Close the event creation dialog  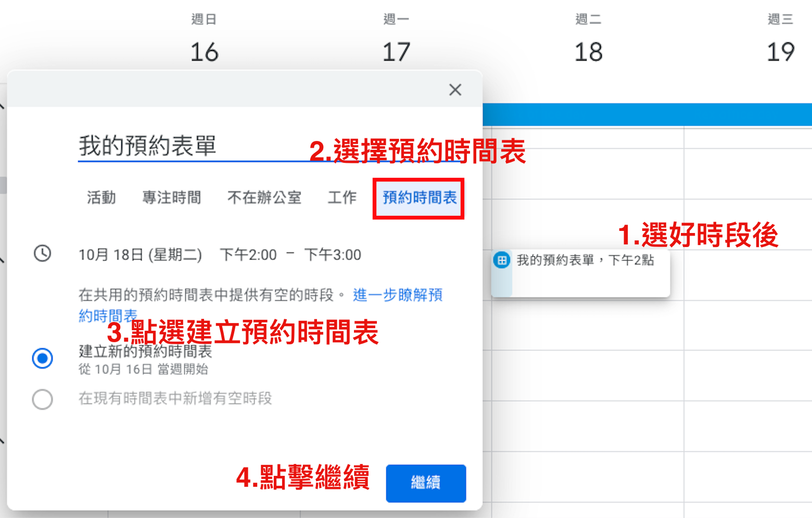tap(455, 89)
